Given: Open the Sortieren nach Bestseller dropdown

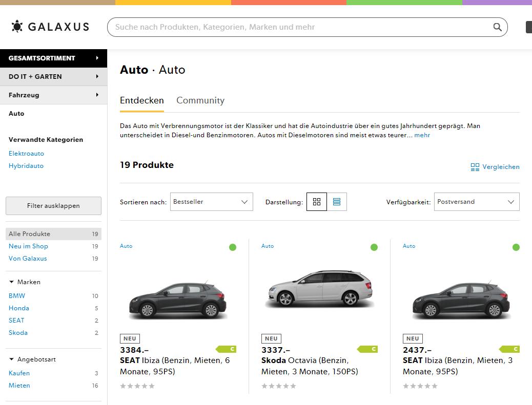Looking at the screenshot, I should pos(211,202).
